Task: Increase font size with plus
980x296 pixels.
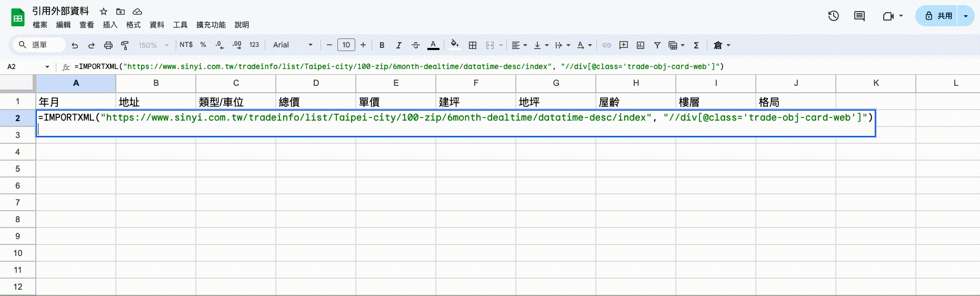Action: point(363,45)
